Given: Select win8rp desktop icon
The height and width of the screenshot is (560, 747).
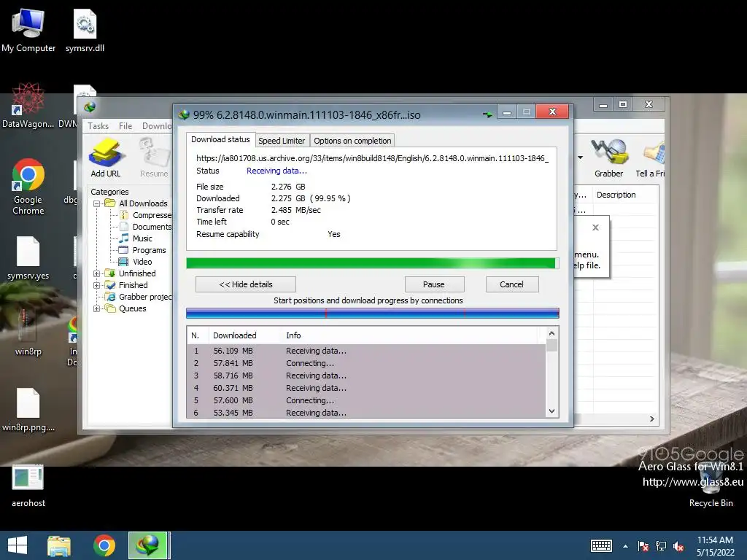Looking at the screenshot, I should (28, 333).
